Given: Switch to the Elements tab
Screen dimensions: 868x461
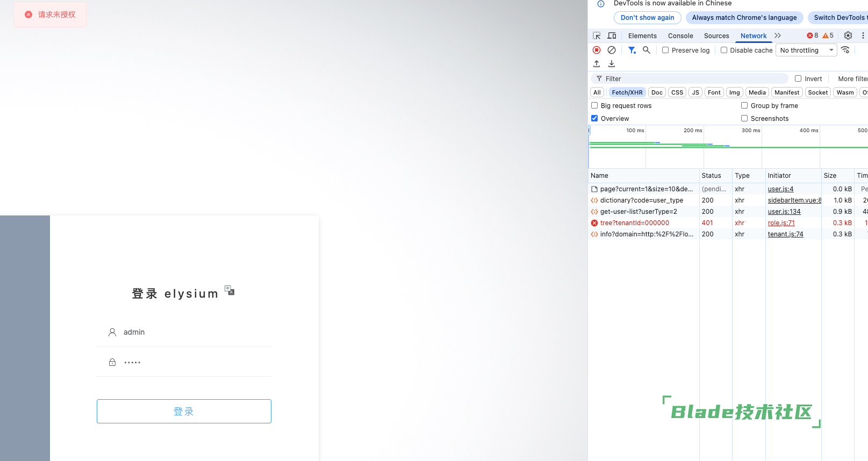Looking at the screenshot, I should click(x=642, y=36).
